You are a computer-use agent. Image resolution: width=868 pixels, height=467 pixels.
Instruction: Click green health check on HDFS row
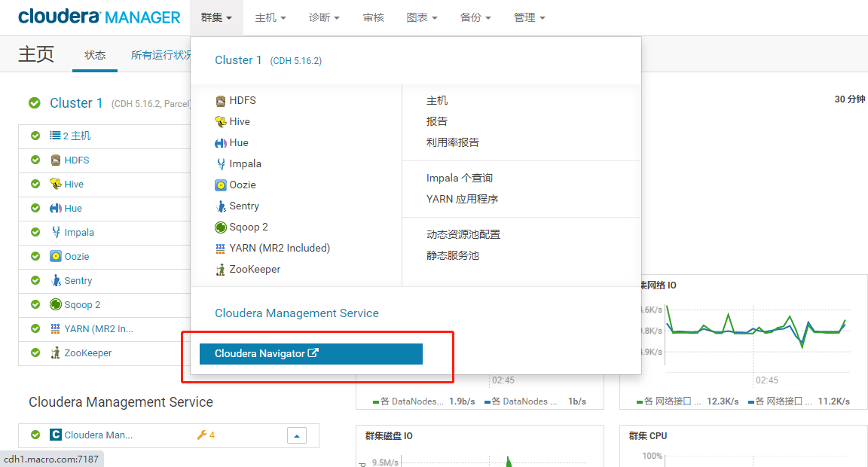click(x=35, y=160)
